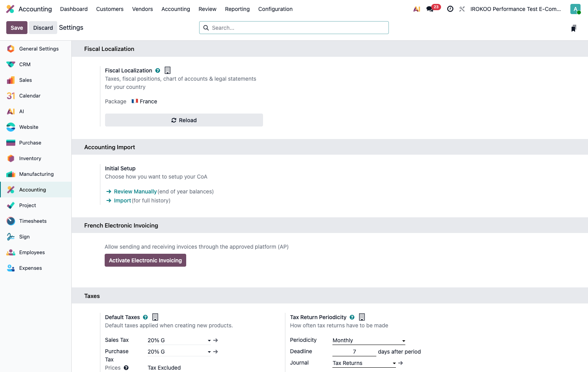Image resolution: width=588 pixels, height=372 pixels.
Task: Open the Dashboard menu
Action: [x=74, y=9]
